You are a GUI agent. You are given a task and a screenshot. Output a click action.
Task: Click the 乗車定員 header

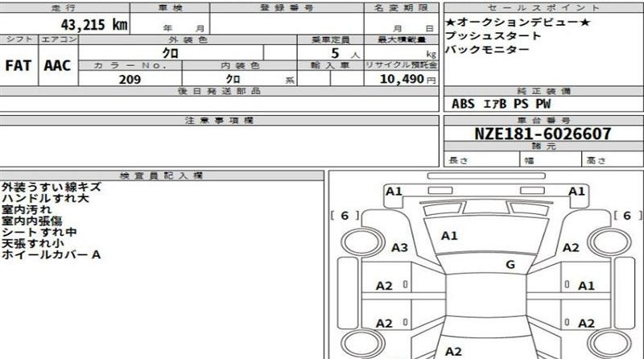point(331,39)
